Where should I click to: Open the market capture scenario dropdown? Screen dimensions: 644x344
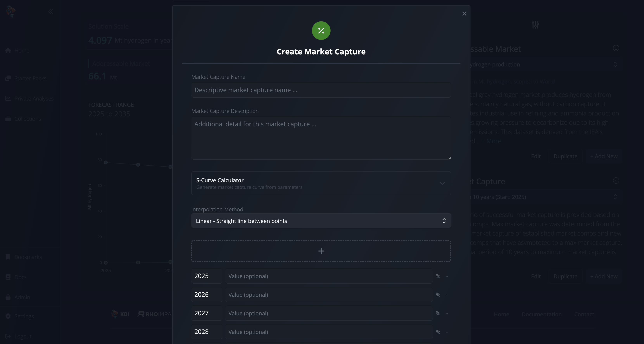pos(542,197)
